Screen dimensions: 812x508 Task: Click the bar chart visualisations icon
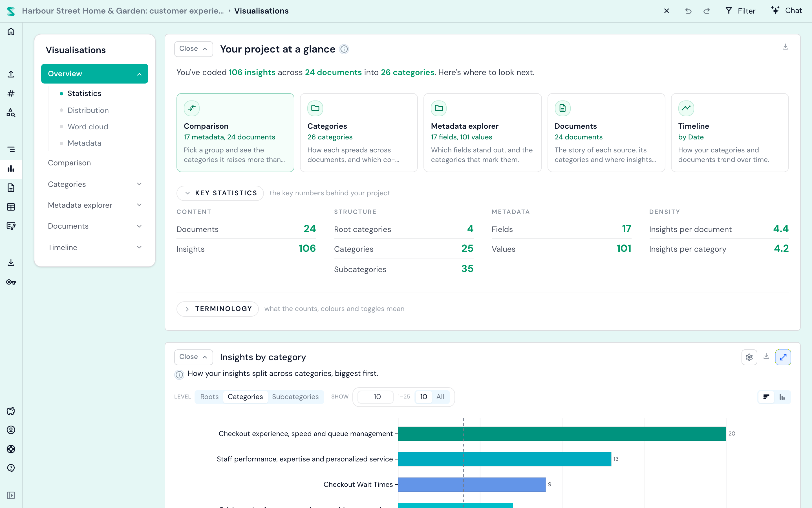pyautogui.click(x=11, y=169)
